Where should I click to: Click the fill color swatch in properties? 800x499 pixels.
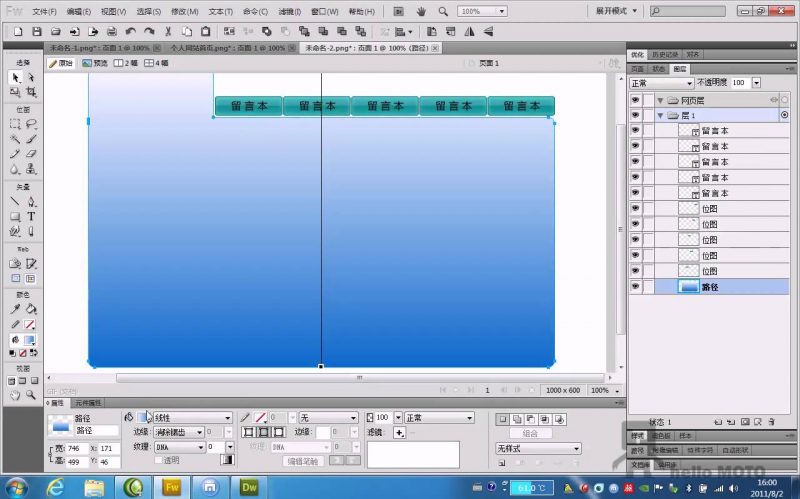pos(144,417)
